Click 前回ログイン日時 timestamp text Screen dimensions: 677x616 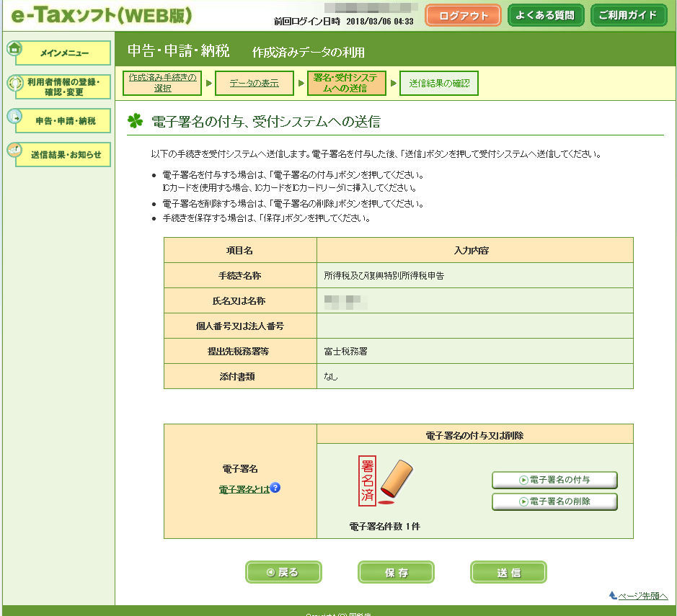tap(344, 21)
